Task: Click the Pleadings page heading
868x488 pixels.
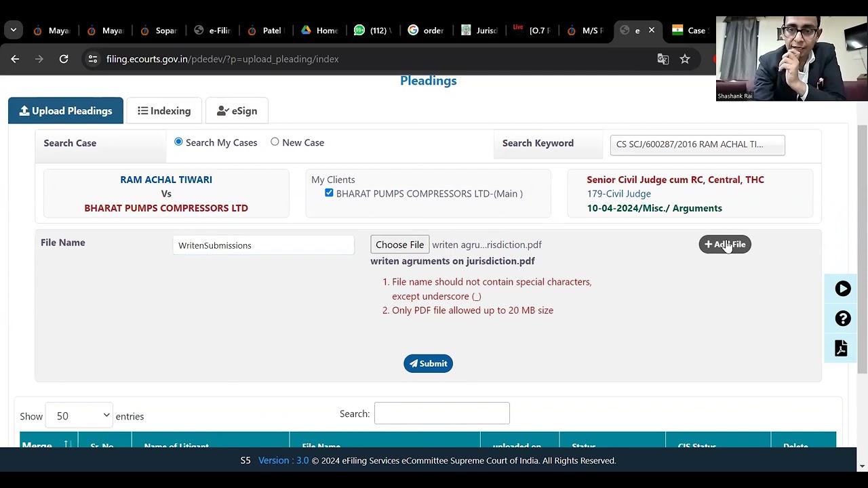Action: coord(429,81)
